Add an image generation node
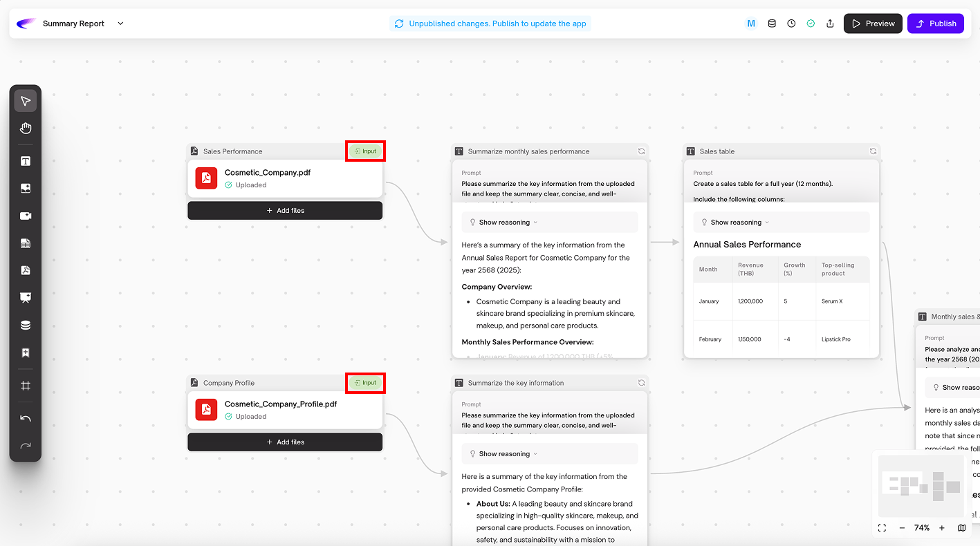The image size is (980, 546). [x=26, y=189]
